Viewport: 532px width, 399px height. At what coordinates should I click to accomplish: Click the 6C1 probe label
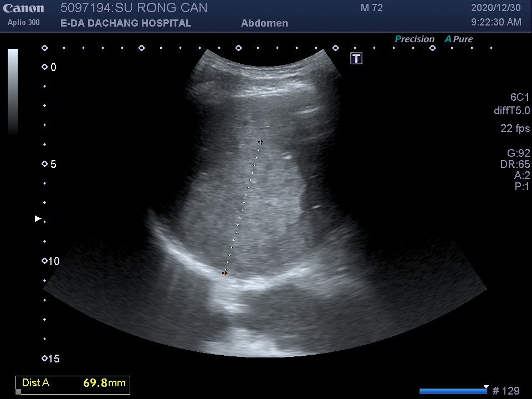click(x=519, y=98)
